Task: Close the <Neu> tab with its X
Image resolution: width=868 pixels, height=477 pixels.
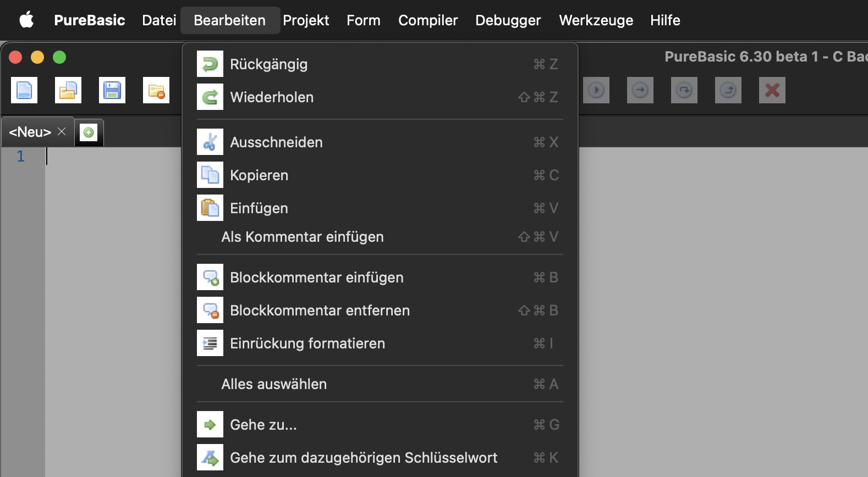Action: (62, 131)
